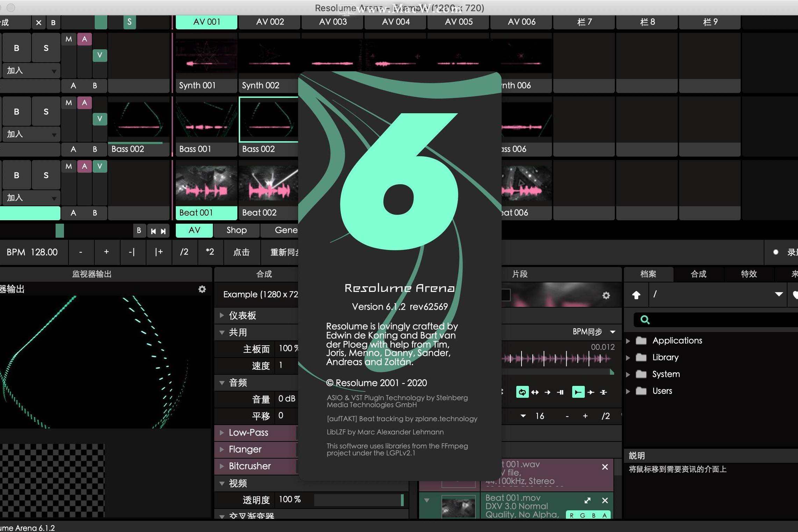Click Beat 001 audio waveform timeline

558,358
